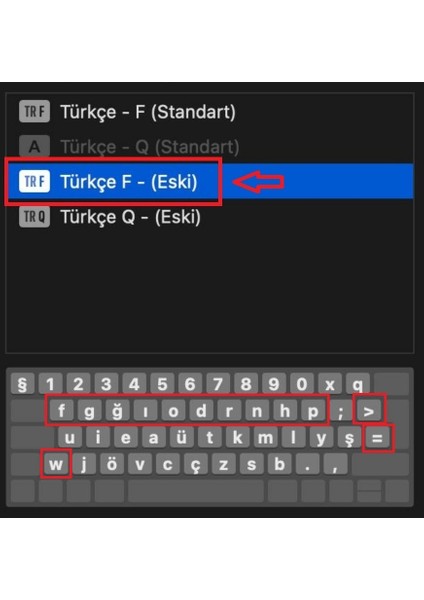
Task: Select Türkçe Q - (Eski) layout
Action: 209,217
